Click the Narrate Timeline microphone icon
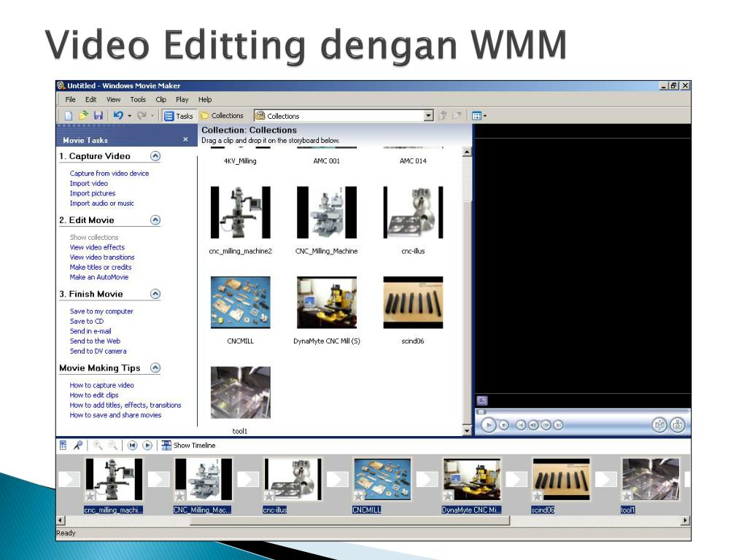The height and width of the screenshot is (560, 747). 78,446
